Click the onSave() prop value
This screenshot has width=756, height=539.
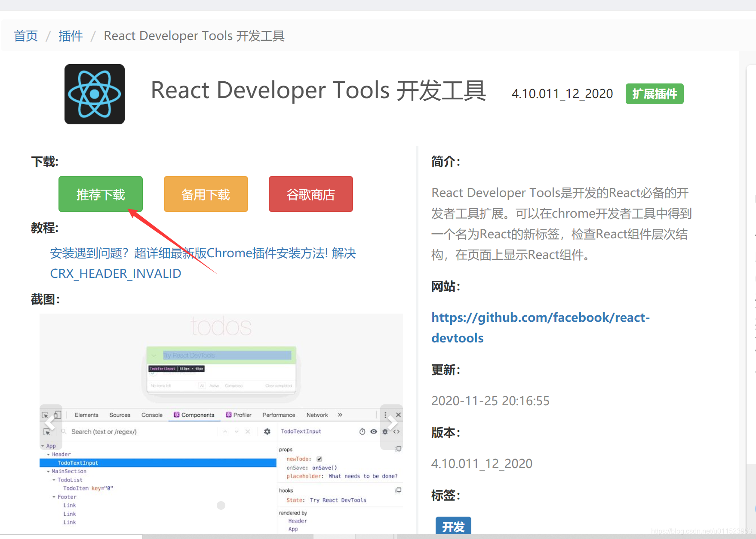[325, 468]
